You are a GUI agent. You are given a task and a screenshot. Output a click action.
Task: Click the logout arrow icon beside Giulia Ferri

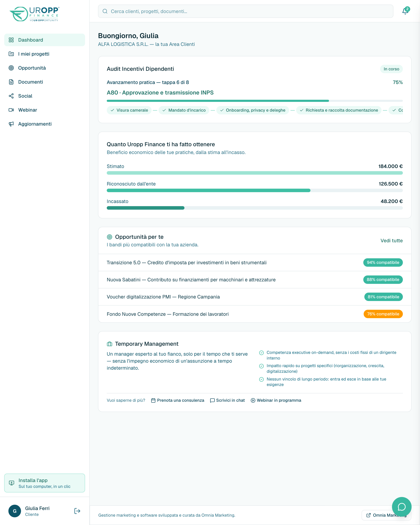pos(77,511)
